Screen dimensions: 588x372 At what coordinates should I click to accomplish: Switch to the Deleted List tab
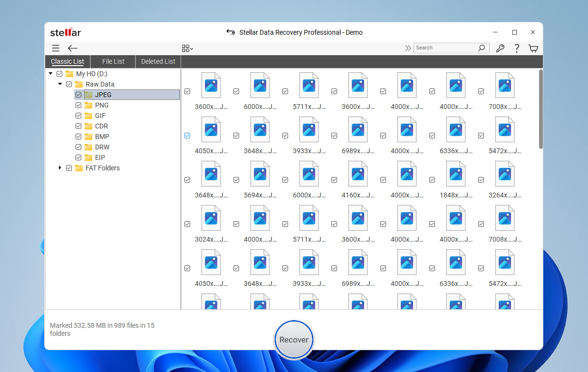click(158, 61)
